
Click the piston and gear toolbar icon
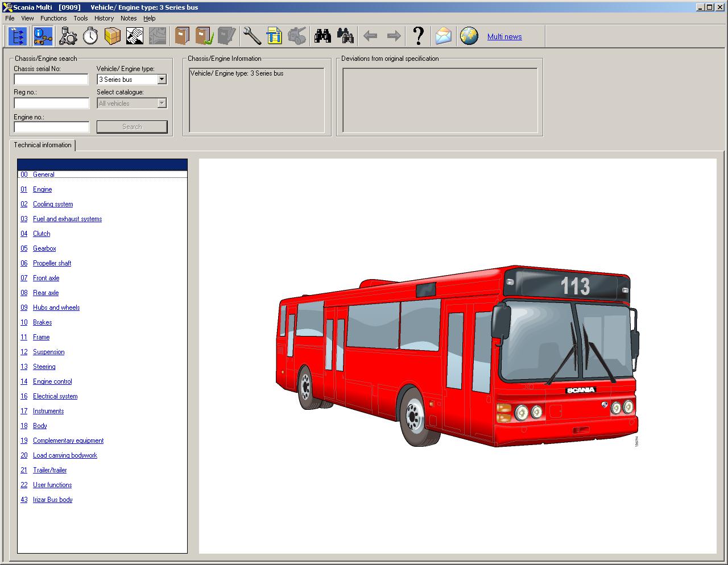pyautogui.click(x=68, y=36)
